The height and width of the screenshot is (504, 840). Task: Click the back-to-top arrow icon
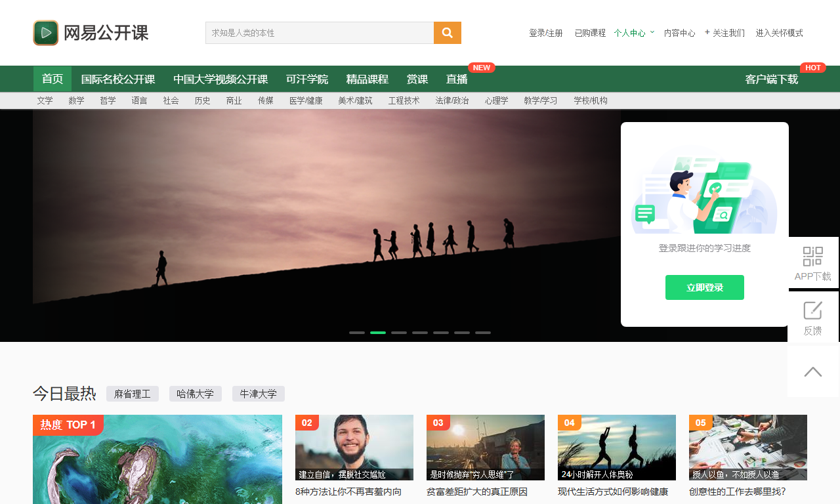[x=813, y=372]
